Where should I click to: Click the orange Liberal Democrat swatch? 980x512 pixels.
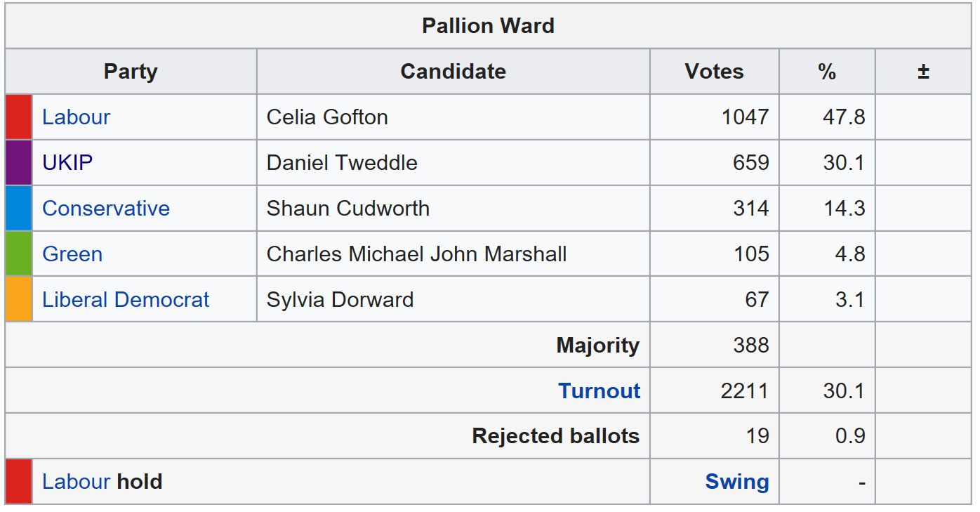[x=19, y=300]
